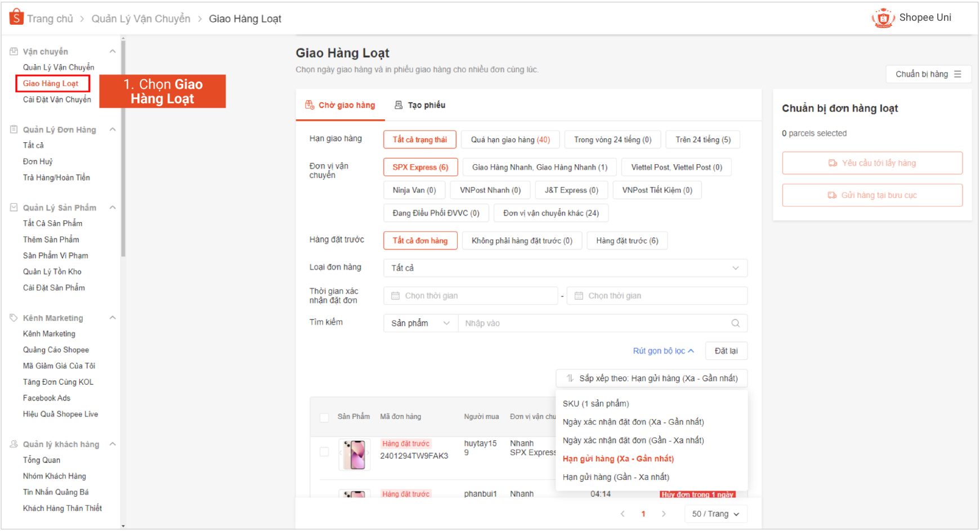The height and width of the screenshot is (531, 980).
Task: Click the calendar icon in first date field
Action: pos(396,295)
